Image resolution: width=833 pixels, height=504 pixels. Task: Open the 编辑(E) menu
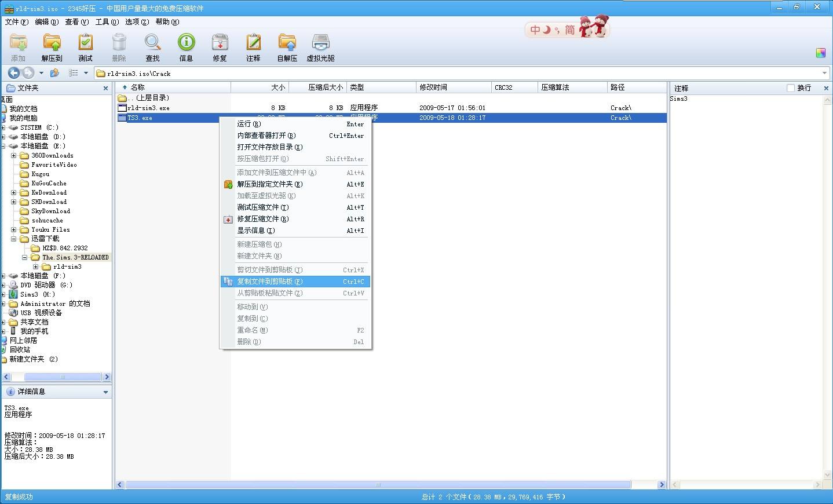click(46, 22)
